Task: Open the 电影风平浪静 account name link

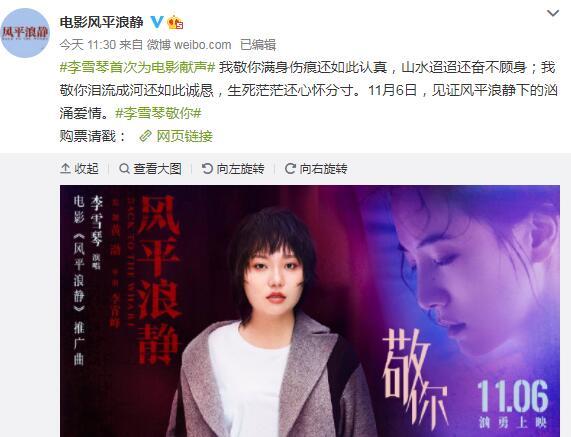Action: click(102, 22)
